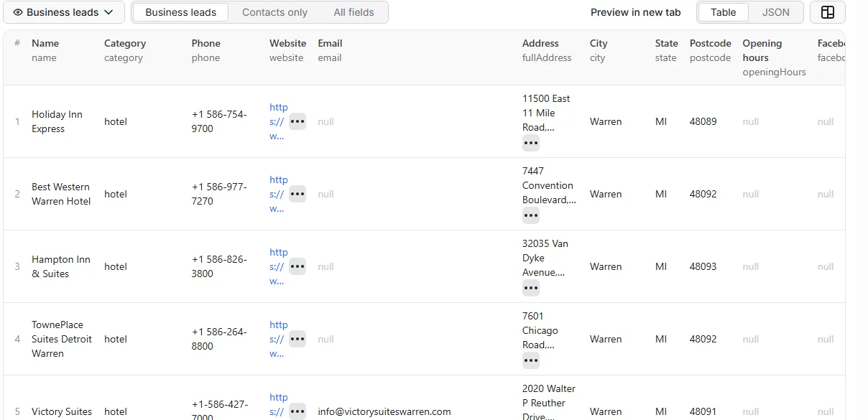This screenshot has height=420, width=868.
Task: Open the Victory Suites website link
Action: coord(278,406)
